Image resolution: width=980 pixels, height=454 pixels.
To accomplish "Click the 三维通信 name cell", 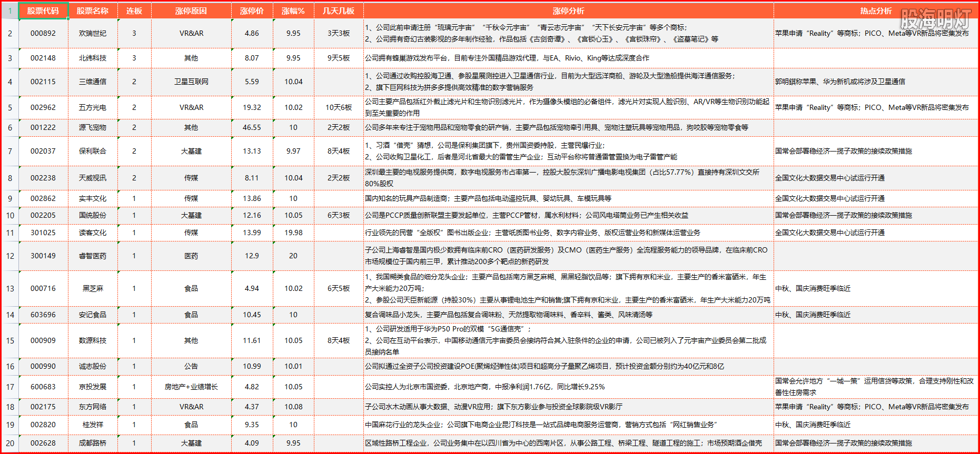I will coord(93,82).
